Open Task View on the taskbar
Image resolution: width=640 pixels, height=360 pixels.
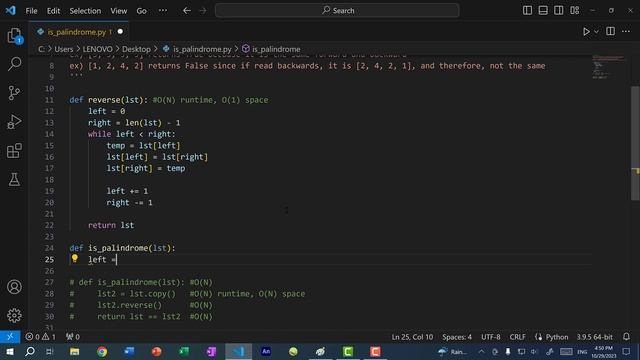[50, 351]
